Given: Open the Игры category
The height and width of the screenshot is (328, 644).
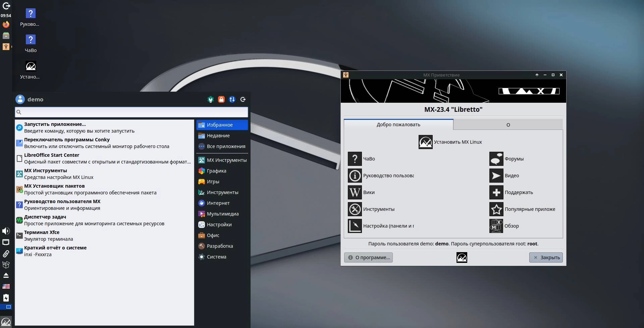Looking at the screenshot, I should pyautogui.click(x=222, y=182).
